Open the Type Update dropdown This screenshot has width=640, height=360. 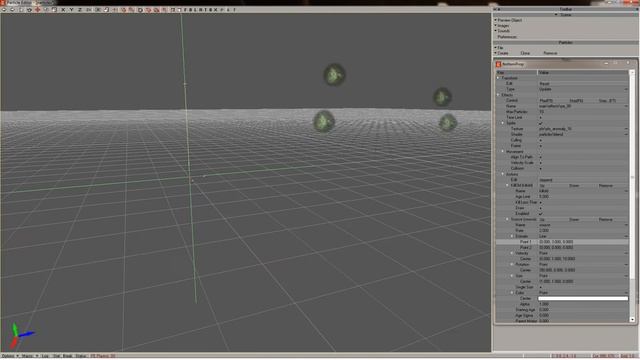click(x=626, y=89)
